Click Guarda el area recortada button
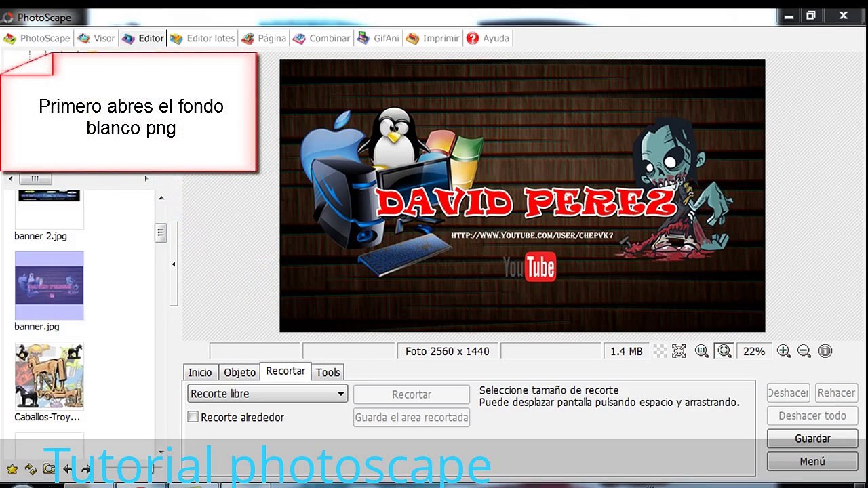This screenshot has height=488, width=868. click(x=412, y=418)
